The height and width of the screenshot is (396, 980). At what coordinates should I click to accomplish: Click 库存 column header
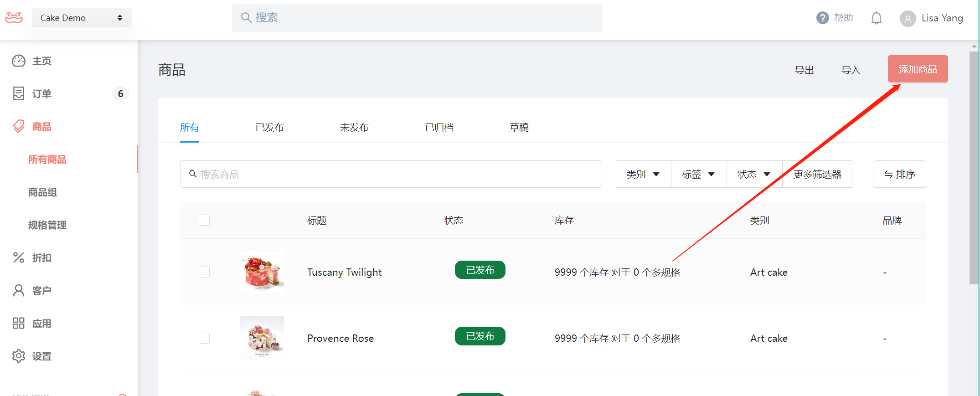click(x=564, y=221)
